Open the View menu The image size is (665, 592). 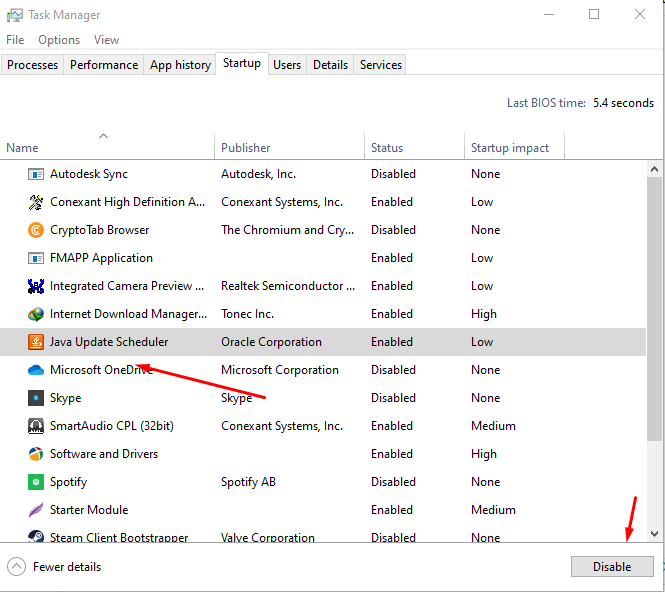tap(106, 40)
